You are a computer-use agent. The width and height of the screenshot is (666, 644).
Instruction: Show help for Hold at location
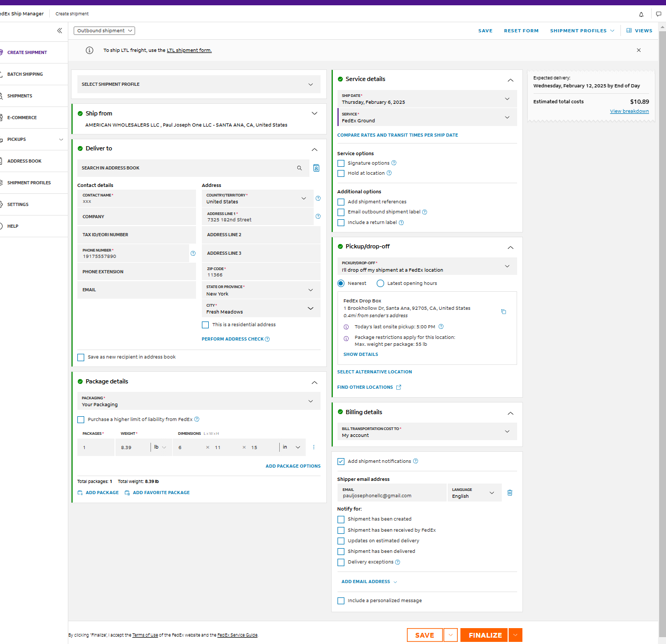tap(389, 173)
